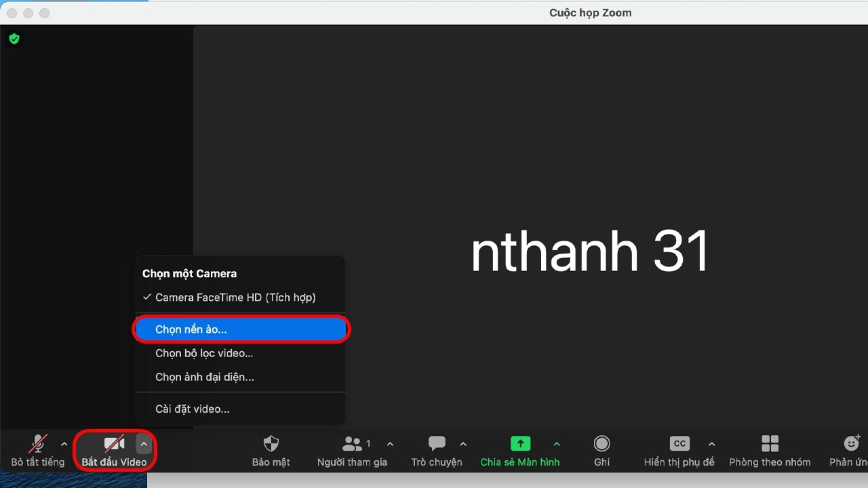Expand green arrow beside Chia sẻ Màn hình

557,444
